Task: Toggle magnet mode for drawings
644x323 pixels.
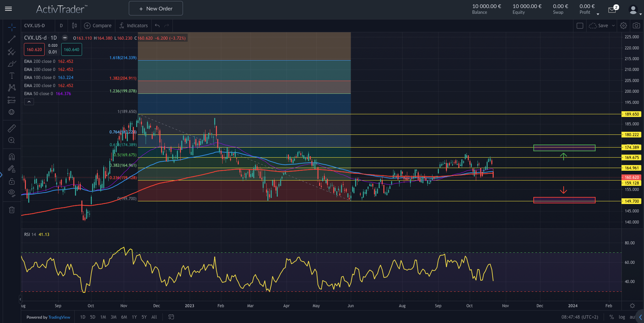Action: coord(12,157)
